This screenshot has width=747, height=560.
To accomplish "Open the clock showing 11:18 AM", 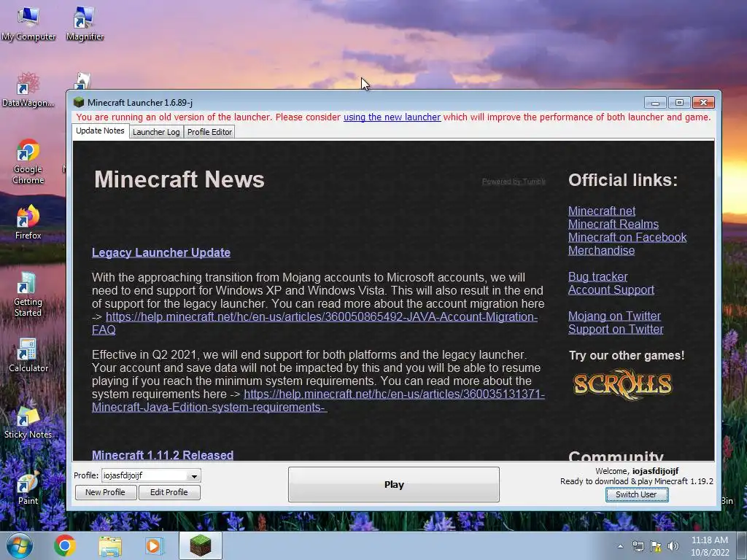I will pos(710,546).
